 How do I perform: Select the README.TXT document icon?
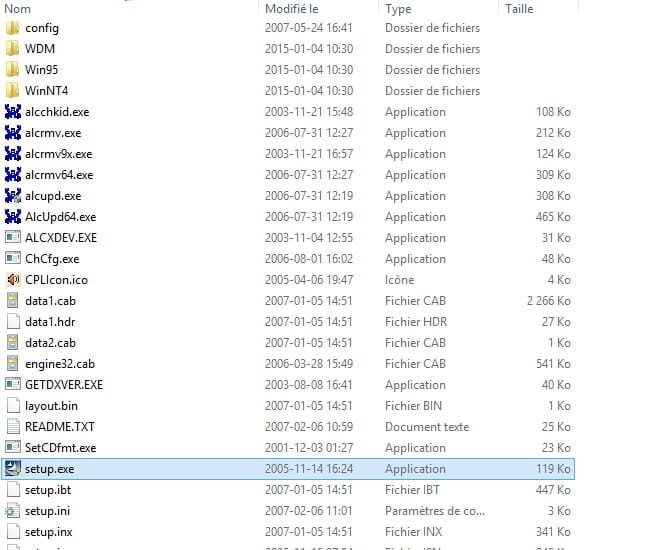(x=13, y=427)
